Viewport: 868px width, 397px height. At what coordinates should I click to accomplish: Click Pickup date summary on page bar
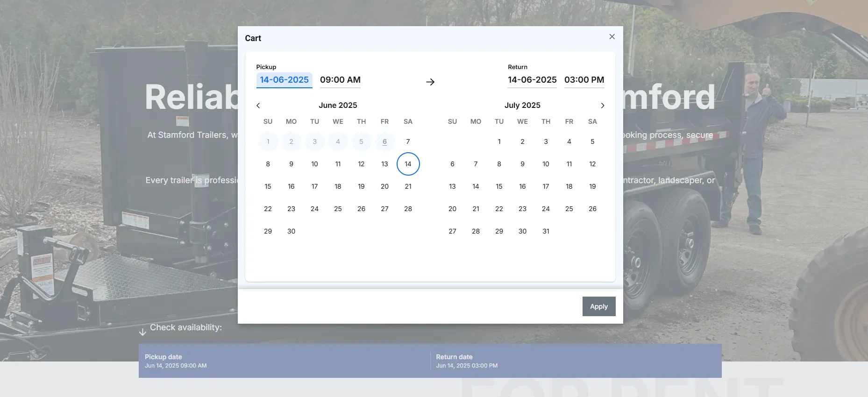click(284, 361)
